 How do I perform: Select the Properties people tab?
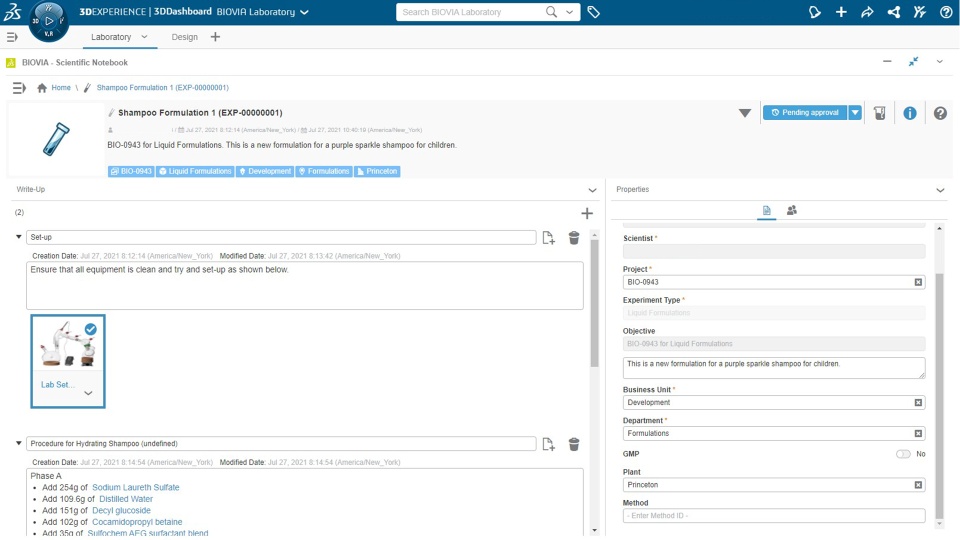pyautogui.click(x=792, y=211)
